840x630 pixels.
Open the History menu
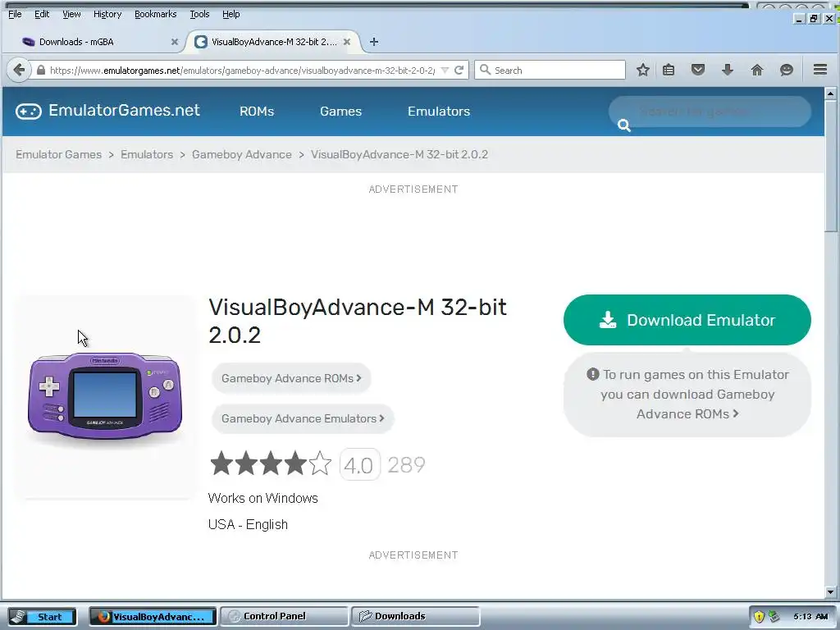[107, 14]
